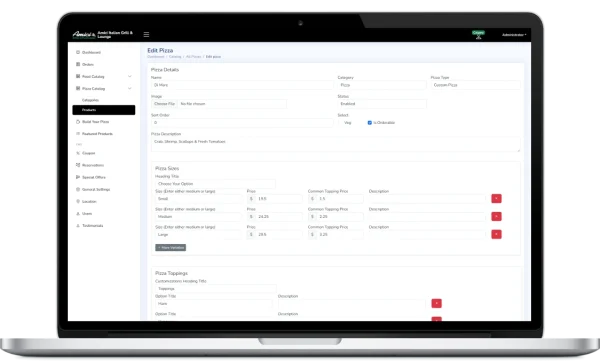The width and height of the screenshot is (600, 361).
Task: Click the price field showing 24.25
Action: 279,217
